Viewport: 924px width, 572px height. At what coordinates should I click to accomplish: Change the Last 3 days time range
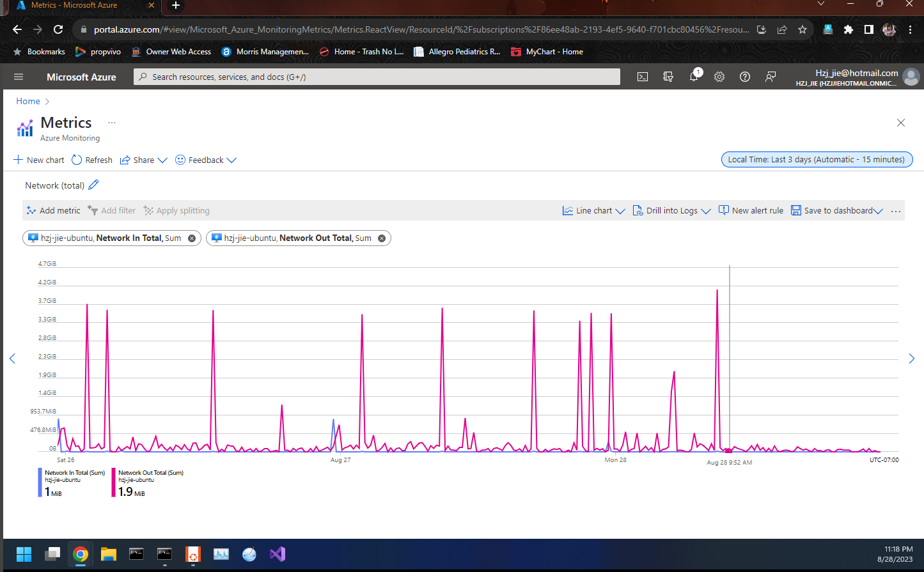(x=817, y=159)
